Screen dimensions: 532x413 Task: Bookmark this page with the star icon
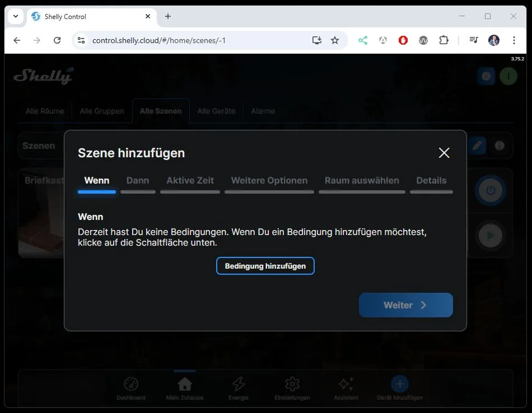point(335,40)
